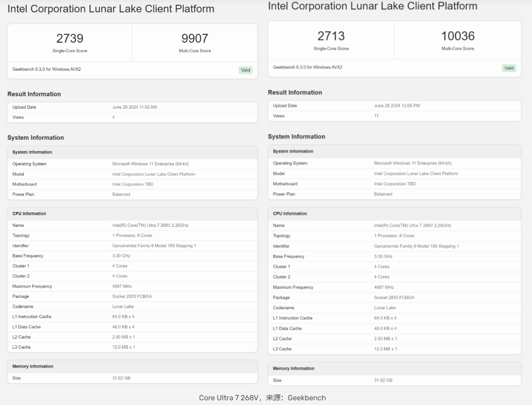Click the Multi-Core Score label under 10036
Viewport: 532px width, 405px height.
[458, 49]
